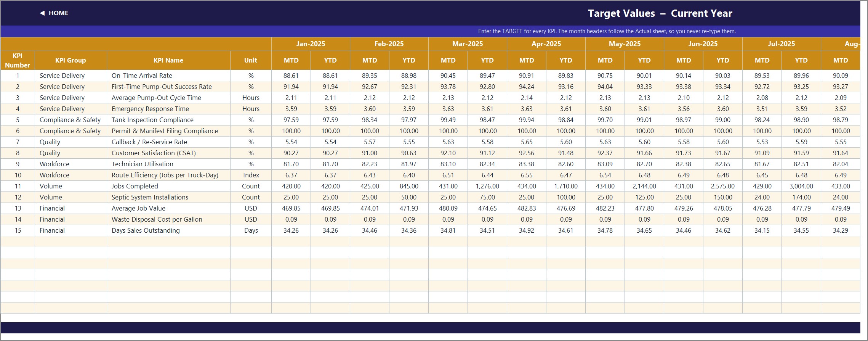The image size is (868, 341).
Task: Select the Workforce group cell in row 9
Action: click(70, 164)
